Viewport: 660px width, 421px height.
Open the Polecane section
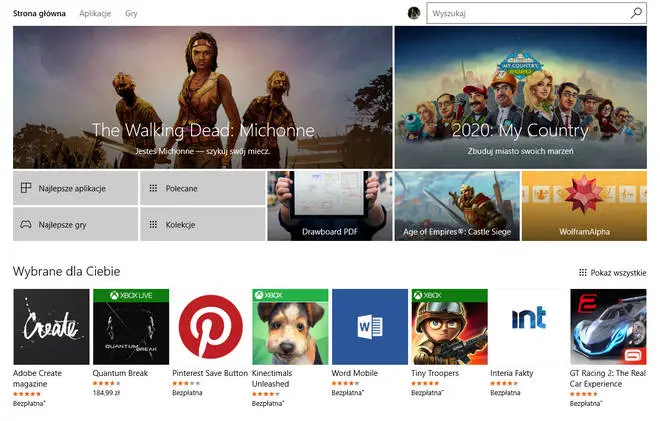(x=202, y=188)
